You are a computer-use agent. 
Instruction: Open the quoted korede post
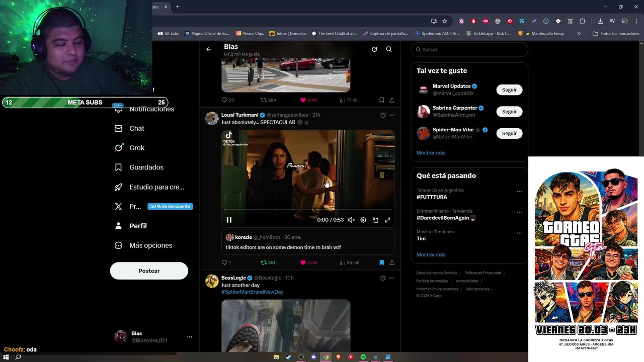(x=308, y=242)
